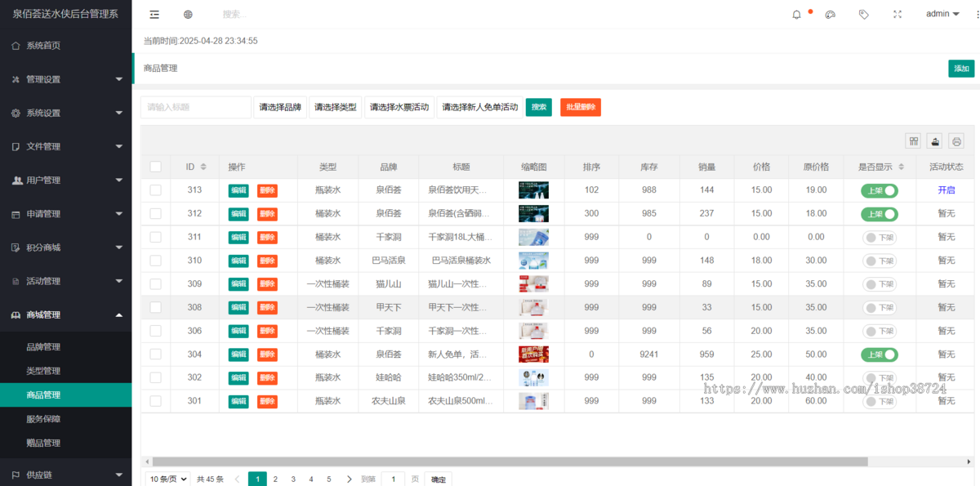Open 类型管理 submenu item
This screenshot has height=486, width=980.
pyautogui.click(x=65, y=371)
